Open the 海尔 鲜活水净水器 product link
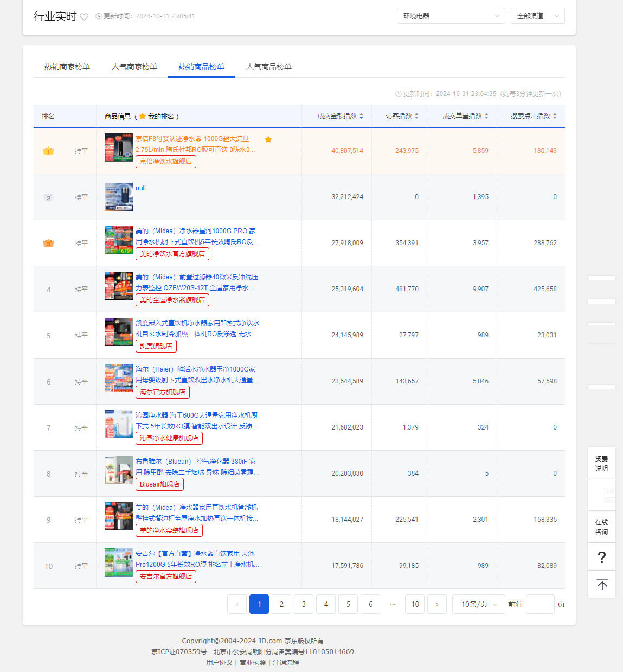The image size is (623, 672). pyautogui.click(x=197, y=375)
